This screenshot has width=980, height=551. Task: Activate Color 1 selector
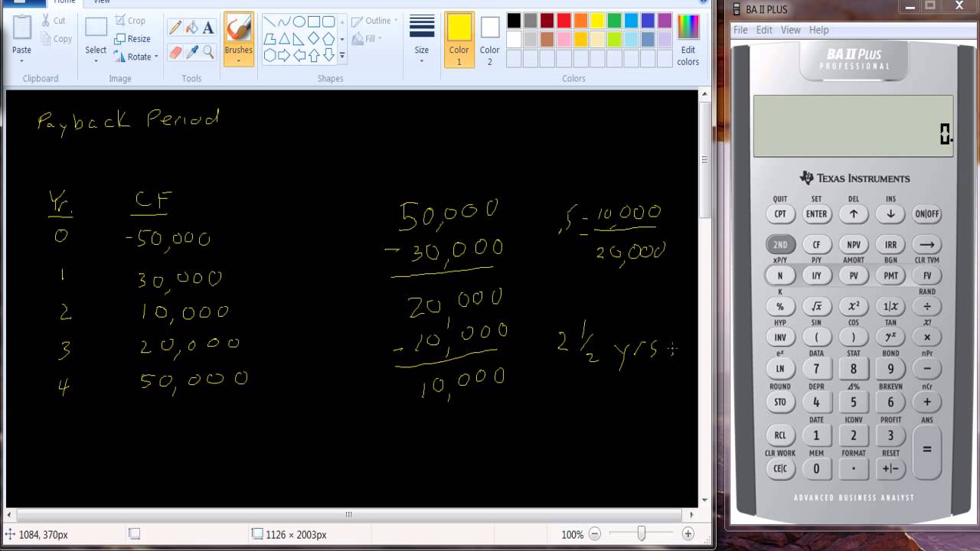(x=459, y=40)
